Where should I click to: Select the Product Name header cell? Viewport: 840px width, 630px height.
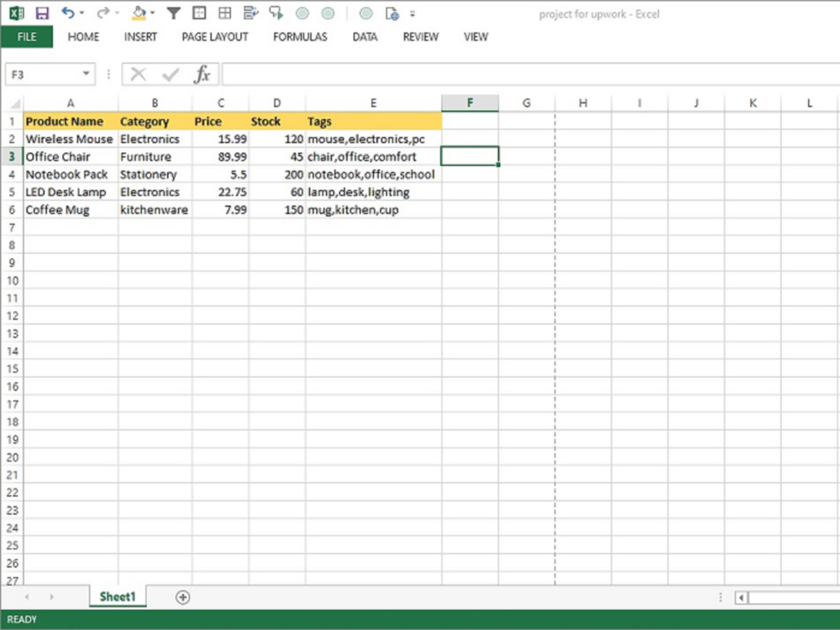71,122
